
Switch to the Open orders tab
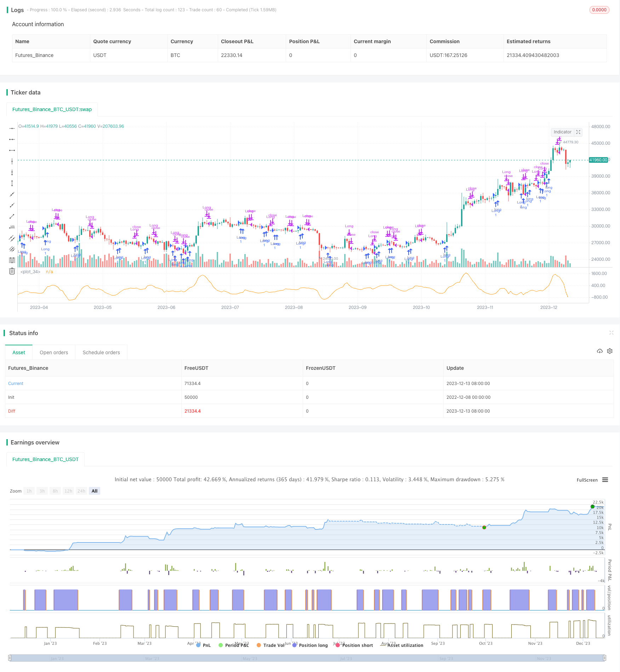tap(54, 352)
